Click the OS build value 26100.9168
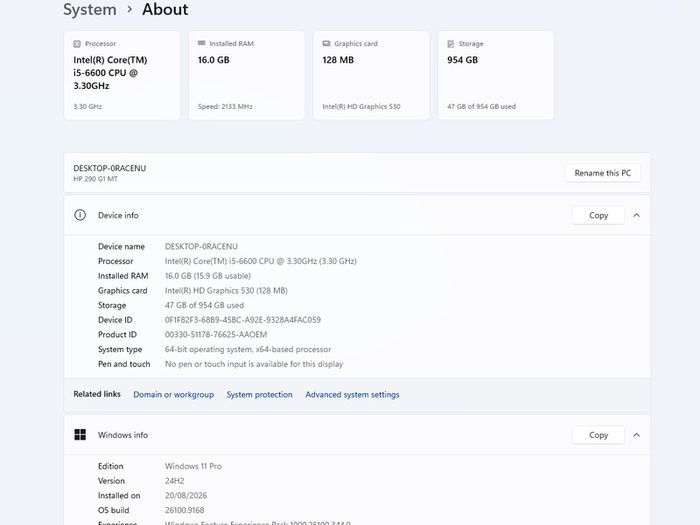Viewport: 700px width, 525px height. [184, 510]
